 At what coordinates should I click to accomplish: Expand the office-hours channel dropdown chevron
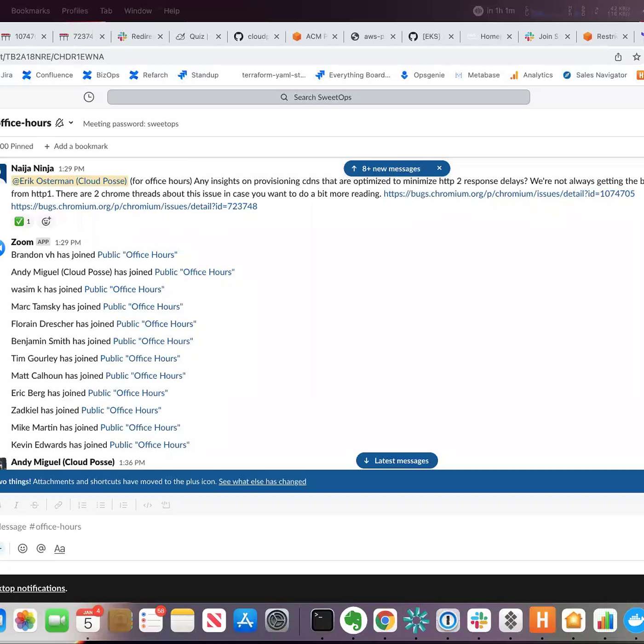click(71, 123)
